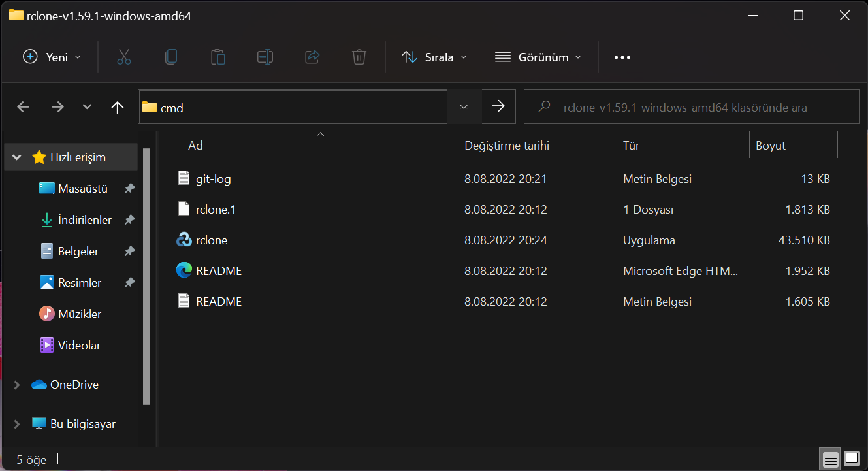Viewport: 868px width, 471px height.
Task: Click the go-to arrow beside address bar
Action: click(499, 106)
